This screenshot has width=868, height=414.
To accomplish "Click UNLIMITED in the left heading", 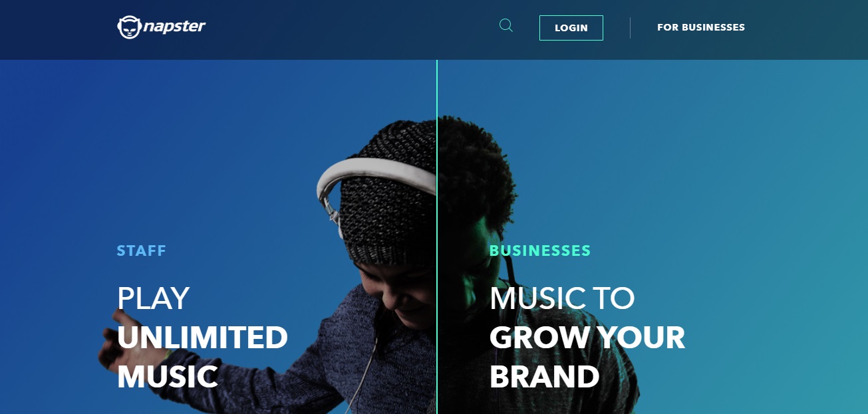I will pos(203,338).
